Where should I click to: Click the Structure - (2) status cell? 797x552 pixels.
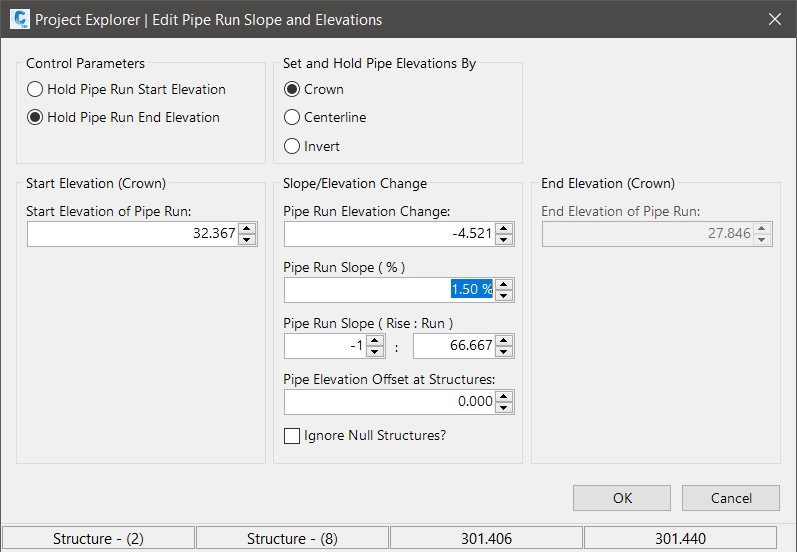[98, 539]
